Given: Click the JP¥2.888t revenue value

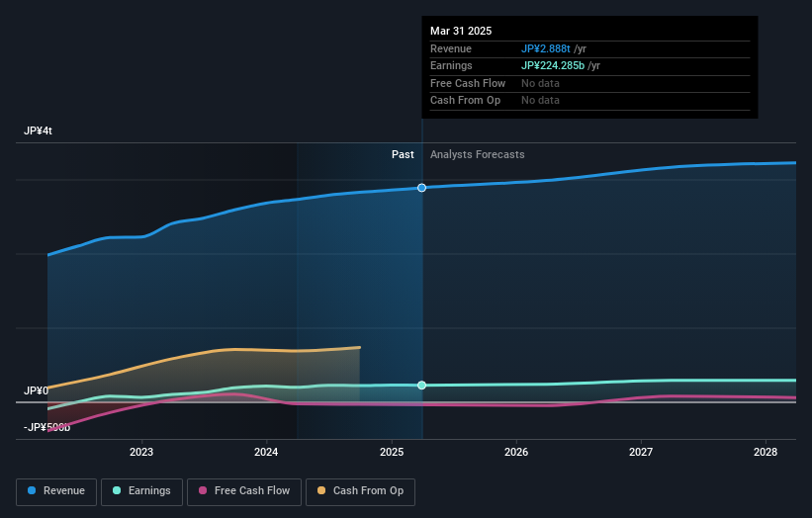Looking at the screenshot, I should (x=545, y=48).
